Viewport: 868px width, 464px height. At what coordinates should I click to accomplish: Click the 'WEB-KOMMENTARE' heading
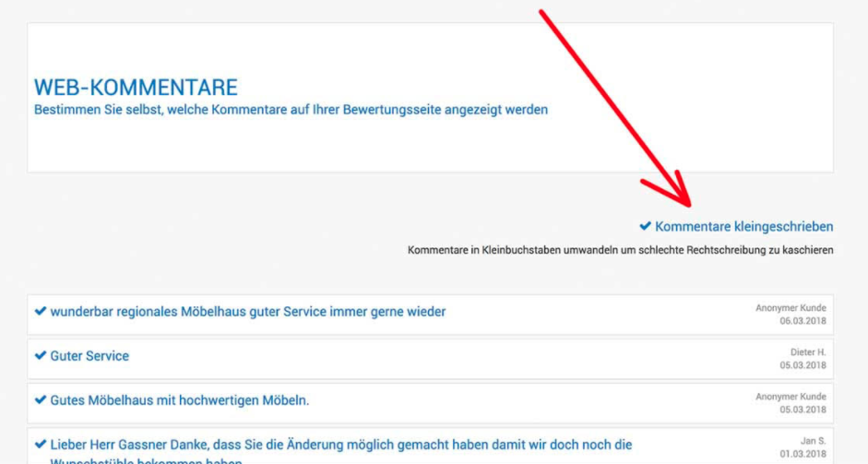[x=136, y=88]
